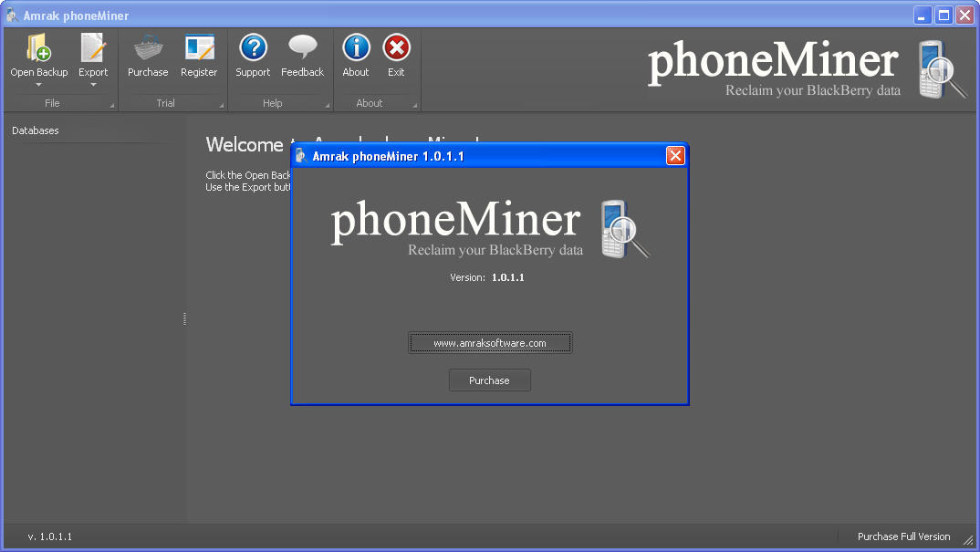The image size is (980, 552).
Task: Click the Trial group label
Action: pos(165,103)
